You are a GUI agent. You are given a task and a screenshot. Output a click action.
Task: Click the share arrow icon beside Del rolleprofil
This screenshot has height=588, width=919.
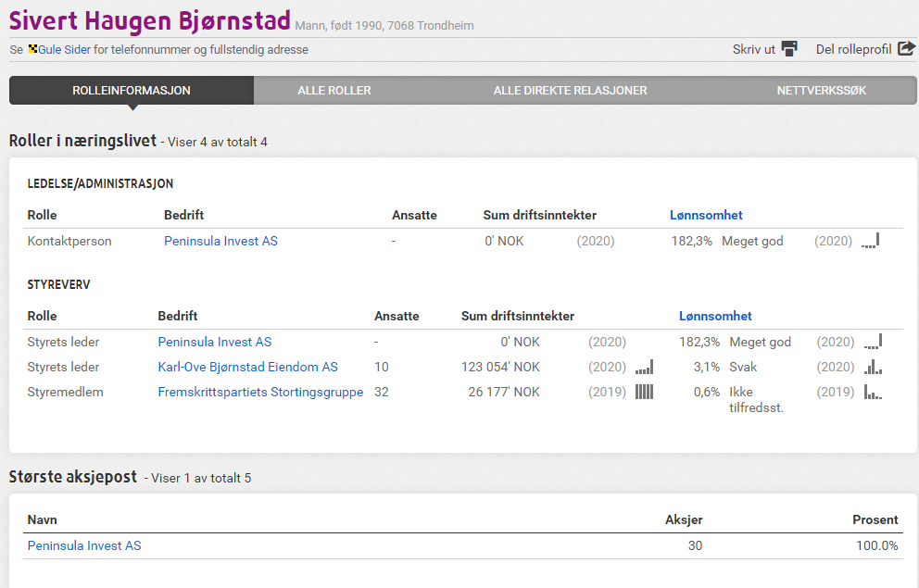pos(906,48)
